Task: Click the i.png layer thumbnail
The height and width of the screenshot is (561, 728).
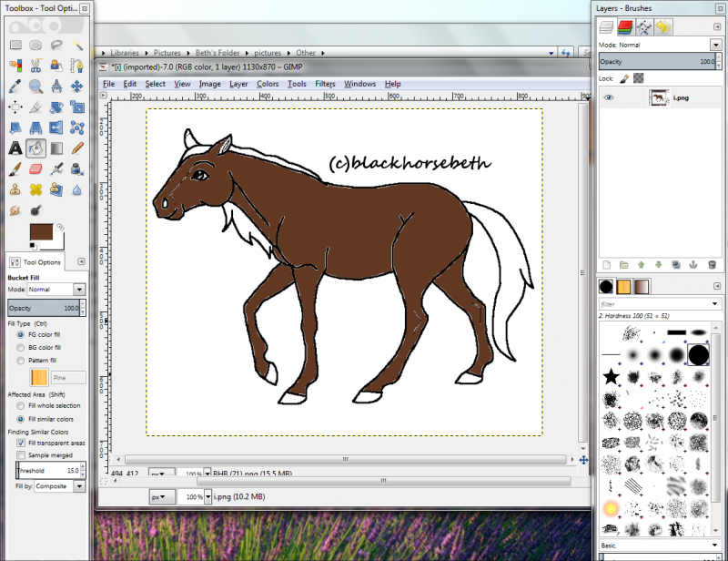Action: point(658,98)
